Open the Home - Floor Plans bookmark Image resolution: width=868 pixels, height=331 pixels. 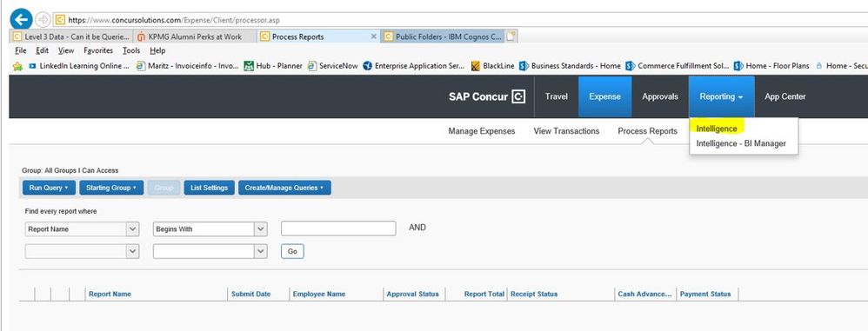(771, 66)
